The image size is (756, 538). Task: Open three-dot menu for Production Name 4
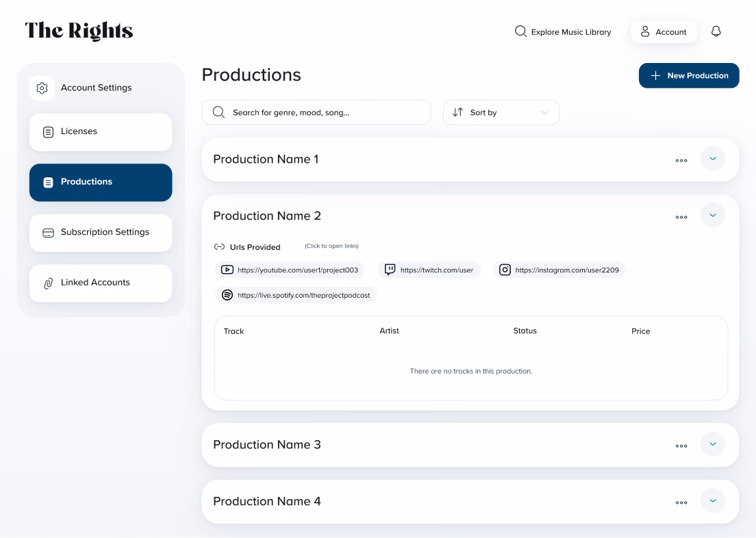click(681, 502)
